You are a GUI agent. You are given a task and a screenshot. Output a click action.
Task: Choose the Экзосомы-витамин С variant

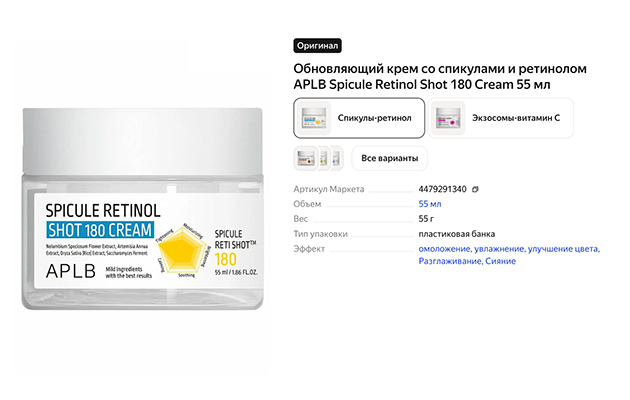coord(501,118)
